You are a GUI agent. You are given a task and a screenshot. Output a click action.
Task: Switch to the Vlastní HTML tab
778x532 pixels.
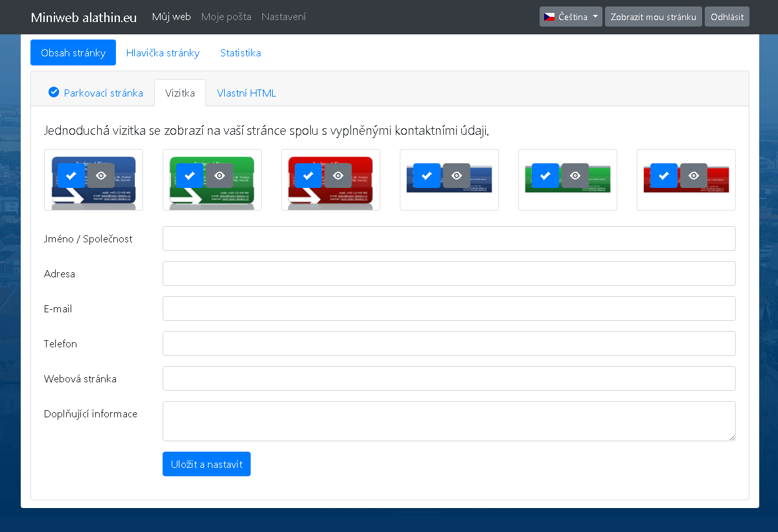point(246,93)
